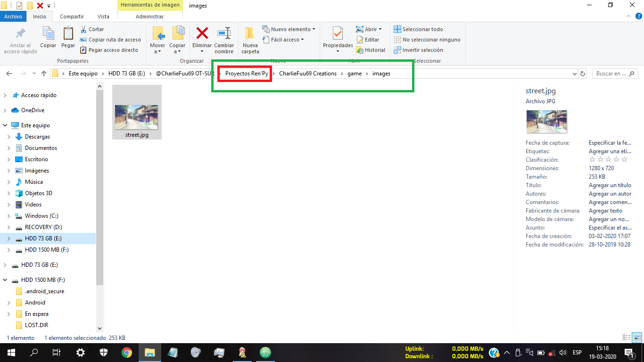644x362 pixels.
Task: Switch to large thumbnails view icon
Action: click(637, 337)
